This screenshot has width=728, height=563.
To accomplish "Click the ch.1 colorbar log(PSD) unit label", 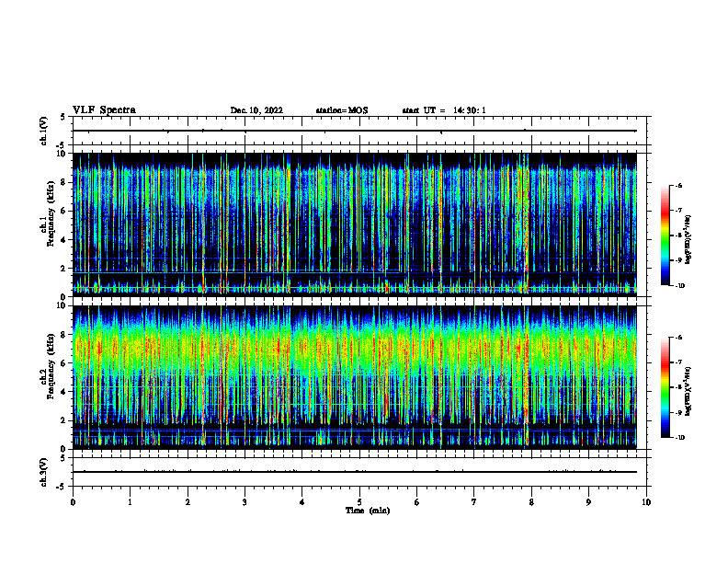I will (x=688, y=239).
